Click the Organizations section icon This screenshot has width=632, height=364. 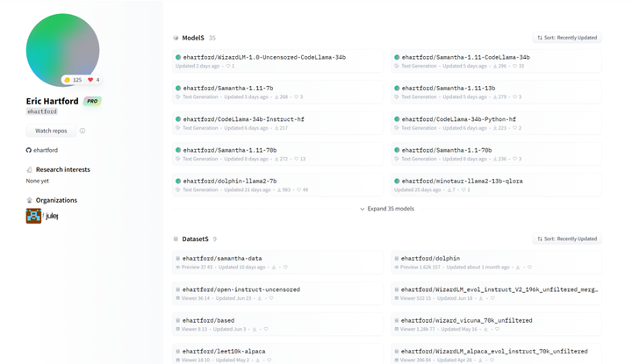click(29, 200)
